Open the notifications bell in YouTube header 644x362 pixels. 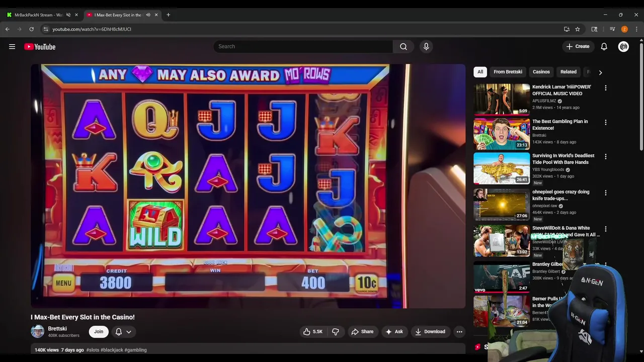coord(604,46)
